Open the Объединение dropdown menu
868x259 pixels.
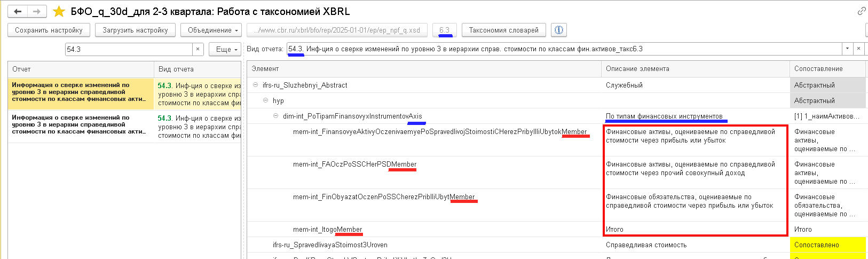point(211,30)
